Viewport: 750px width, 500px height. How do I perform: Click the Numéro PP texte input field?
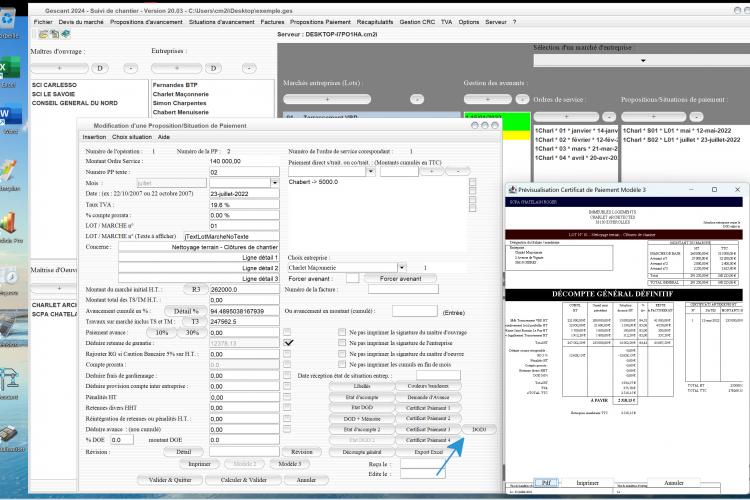click(244, 172)
